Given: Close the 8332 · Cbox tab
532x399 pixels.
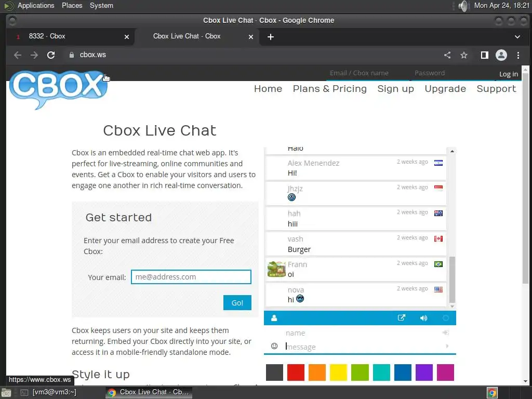Looking at the screenshot, I should pos(127,37).
